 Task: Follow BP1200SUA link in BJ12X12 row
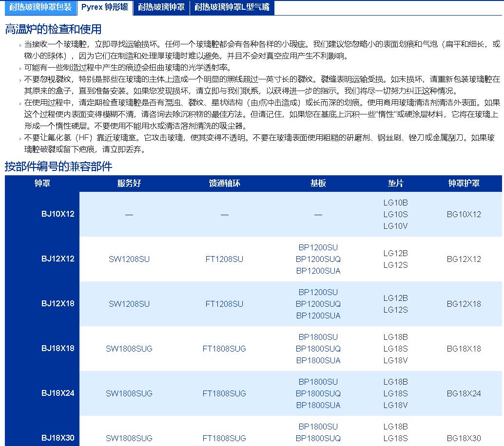coord(318,271)
